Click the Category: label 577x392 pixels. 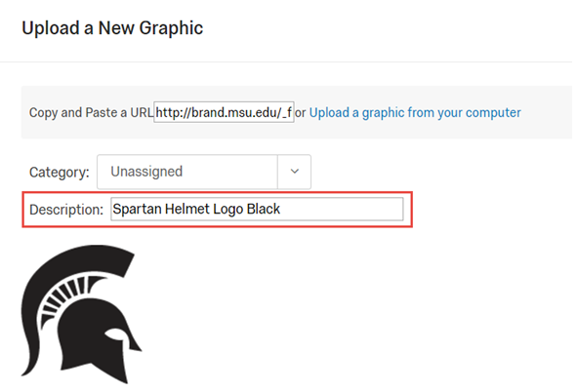pos(60,172)
